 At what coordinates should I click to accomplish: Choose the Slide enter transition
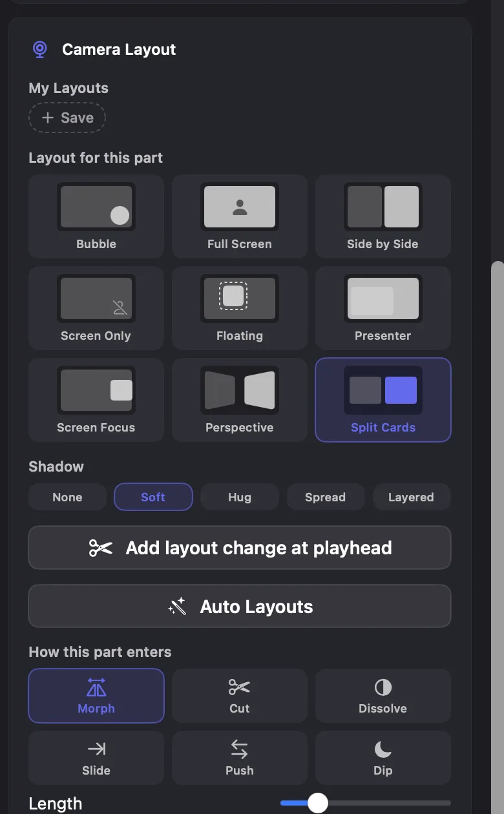(96, 758)
